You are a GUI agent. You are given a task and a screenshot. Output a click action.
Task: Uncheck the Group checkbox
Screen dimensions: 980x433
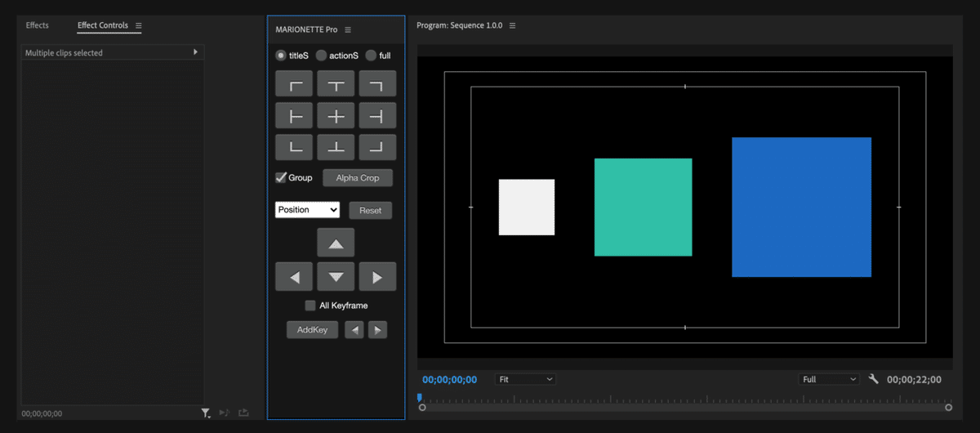coord(281,177)
